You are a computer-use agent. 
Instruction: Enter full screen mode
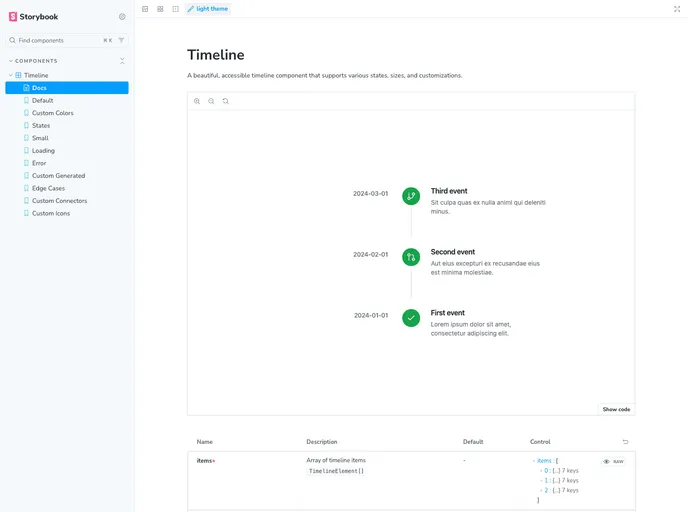(x=677, y=8)
